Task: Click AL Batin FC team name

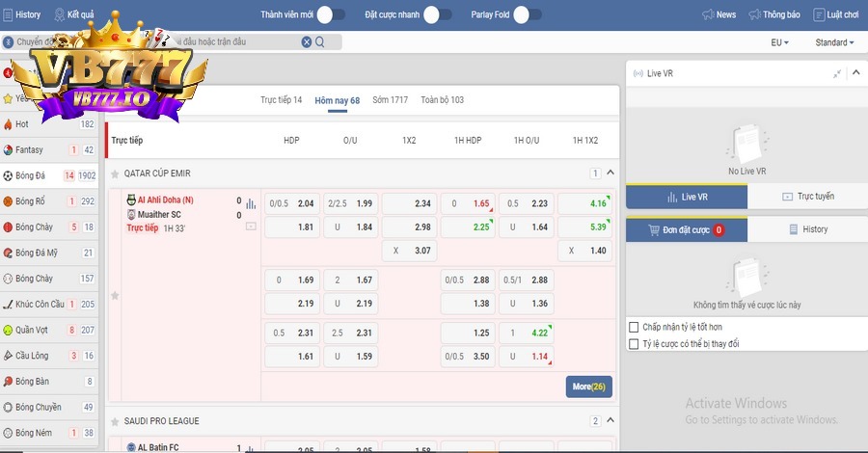Action: click(158, 447)
